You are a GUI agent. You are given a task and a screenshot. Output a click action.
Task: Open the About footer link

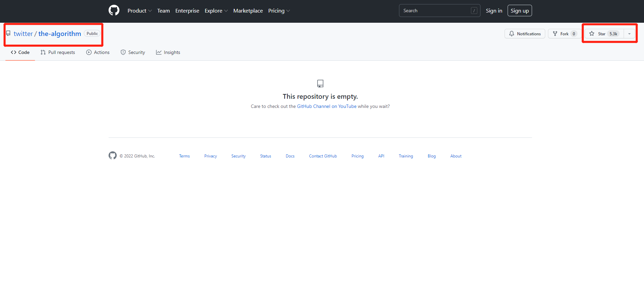coord(456,156)
